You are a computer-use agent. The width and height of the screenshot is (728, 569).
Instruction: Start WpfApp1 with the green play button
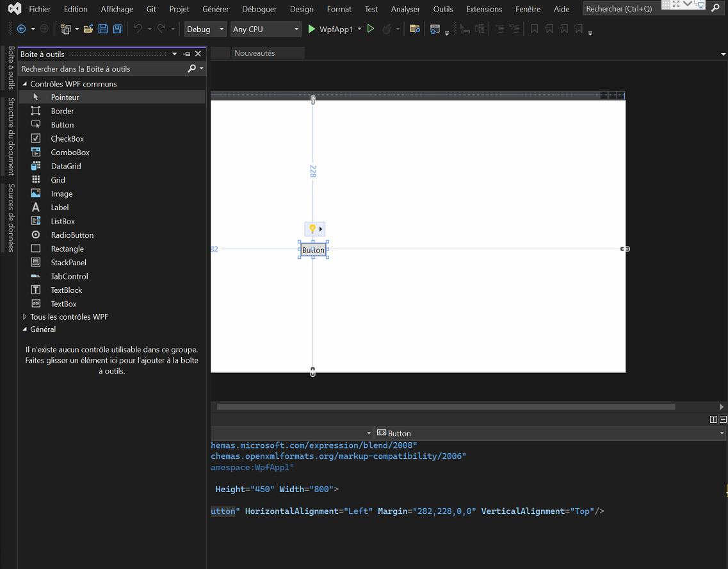(x=312, y=29)
